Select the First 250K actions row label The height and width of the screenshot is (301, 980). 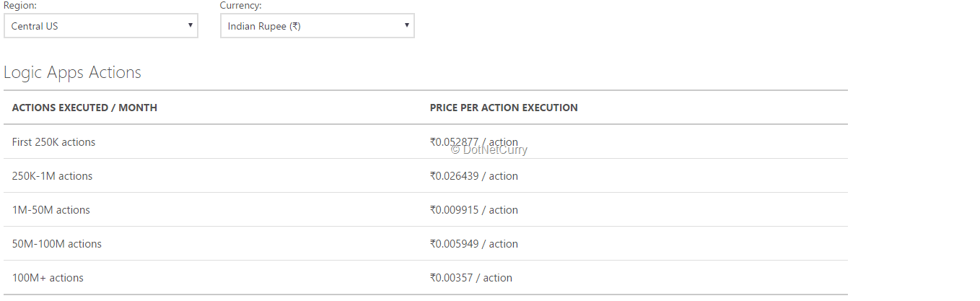[53, 142]
